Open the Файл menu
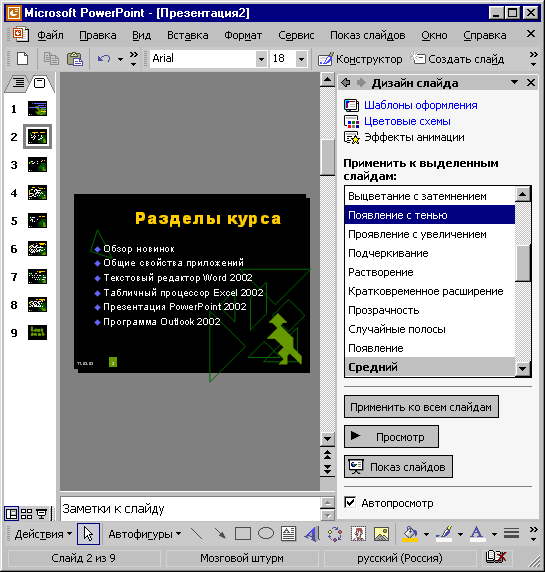 [x=50, y=35]
